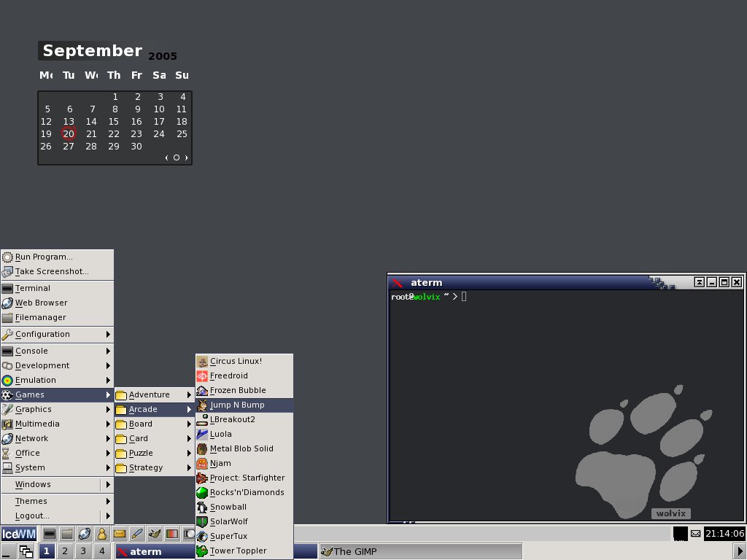
Task: Open the IceWM start menu button
Action: [x=18, y=534]
